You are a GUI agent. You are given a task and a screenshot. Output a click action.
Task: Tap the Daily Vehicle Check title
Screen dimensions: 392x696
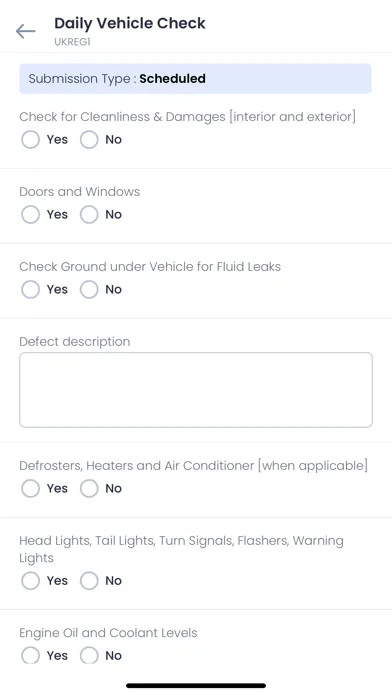[x=130, y=23]
